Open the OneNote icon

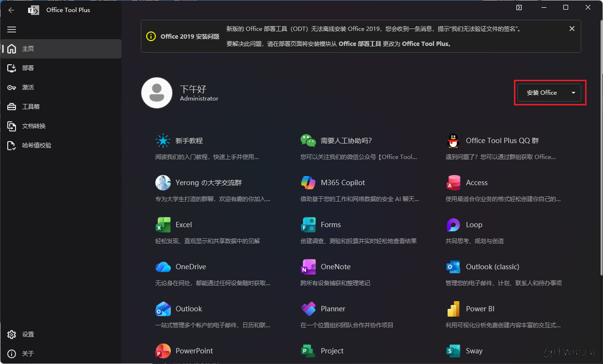(x=308, y=267)
